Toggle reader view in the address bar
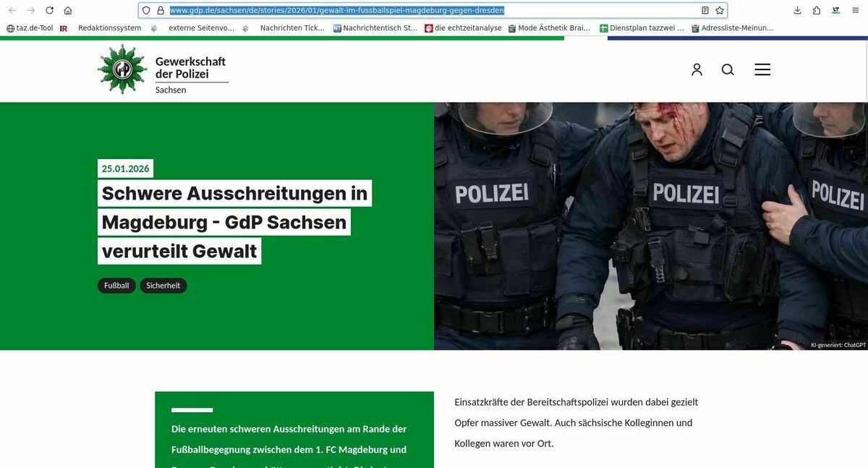The image size is (868, 468). click(x=705, y=10)
